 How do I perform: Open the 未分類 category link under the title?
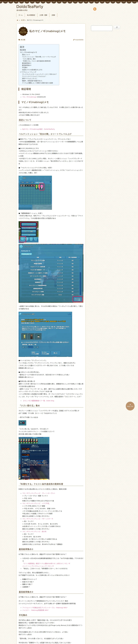click(x=23, y=40)
